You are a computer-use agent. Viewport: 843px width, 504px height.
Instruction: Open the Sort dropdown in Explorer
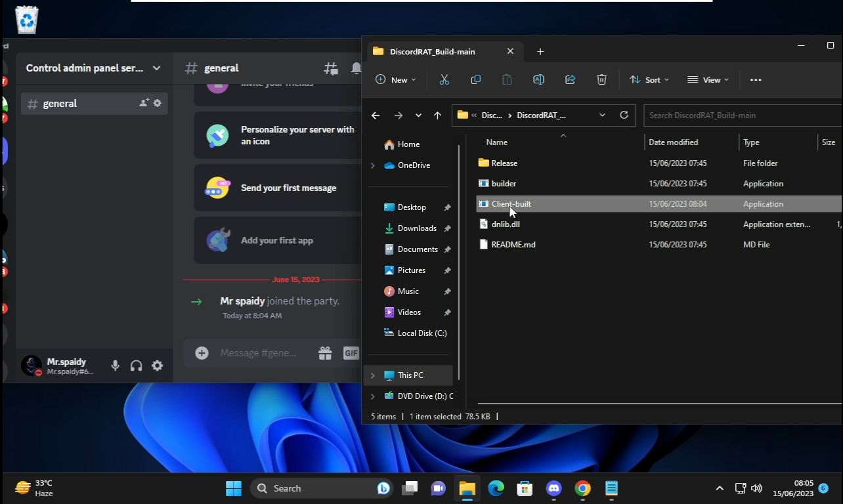(x=649, y=79)
